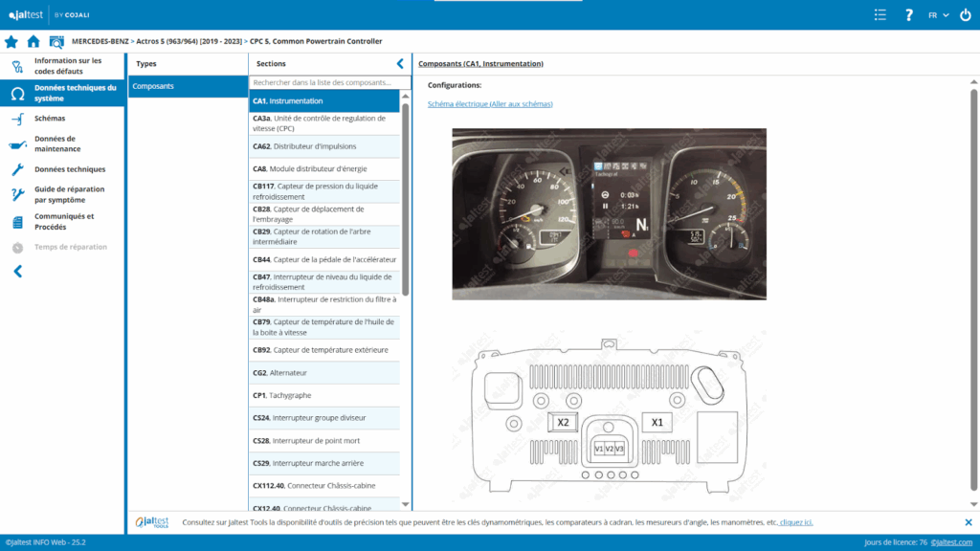Click the power logout icon

tap(964, 14)
